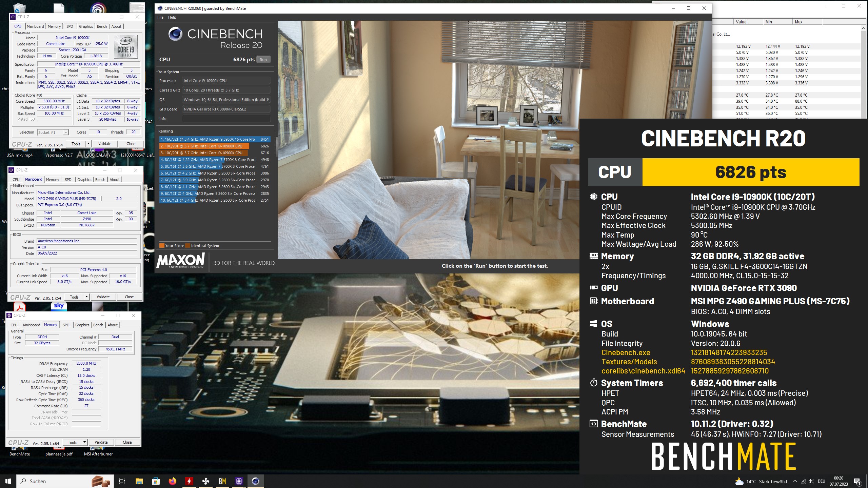
Task: Open the weather widget showing 14°C
Action: tap(761, 481)
